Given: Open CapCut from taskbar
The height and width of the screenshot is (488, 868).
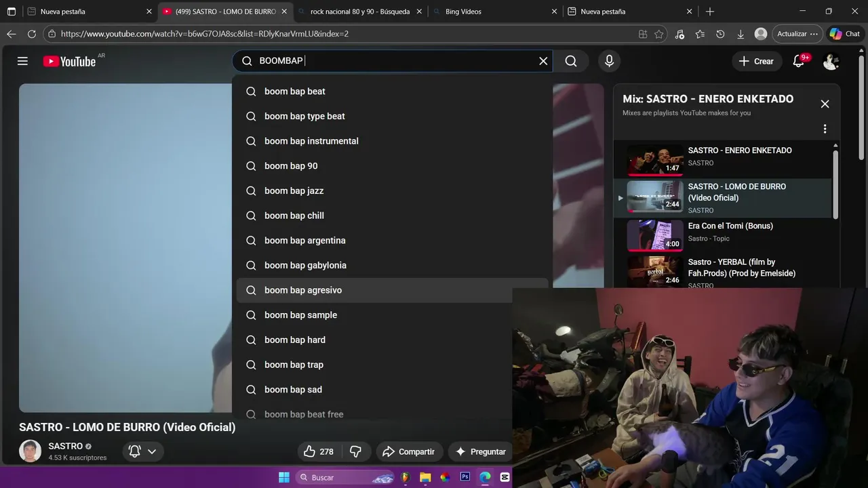Looking at the screenshot, I should [x=505, y=477].
